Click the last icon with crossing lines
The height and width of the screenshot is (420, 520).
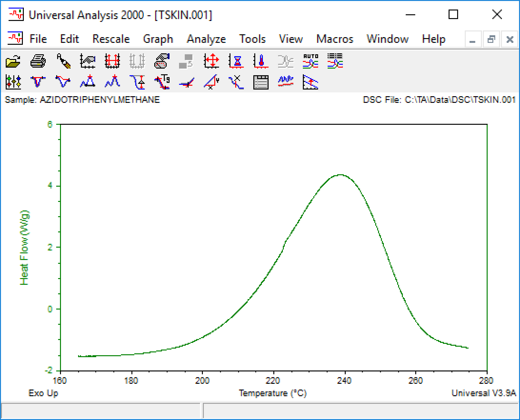click(310, 82)
